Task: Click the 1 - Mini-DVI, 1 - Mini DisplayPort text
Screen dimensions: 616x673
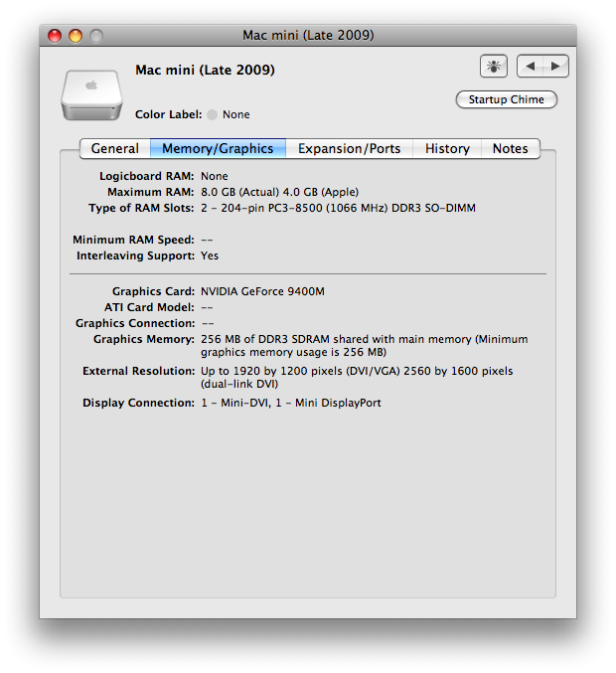Action: 291,403
